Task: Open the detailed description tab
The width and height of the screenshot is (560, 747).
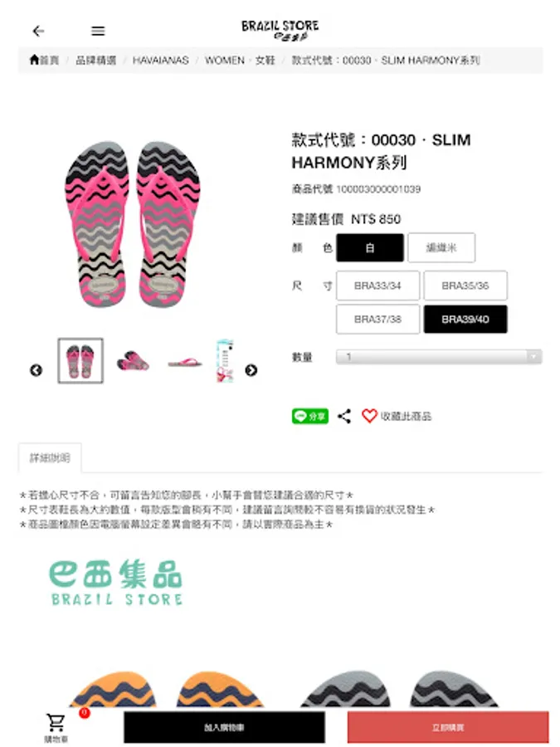Action: [50, 458]
